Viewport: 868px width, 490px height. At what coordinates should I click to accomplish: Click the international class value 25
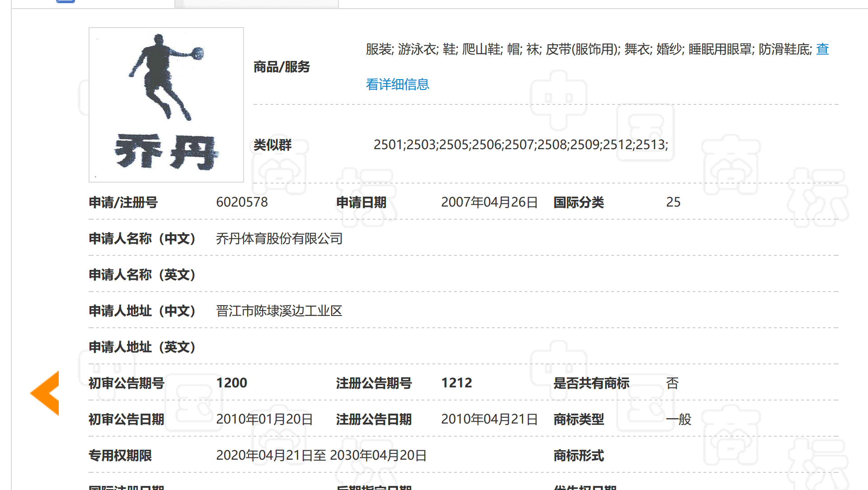[673, 202]
